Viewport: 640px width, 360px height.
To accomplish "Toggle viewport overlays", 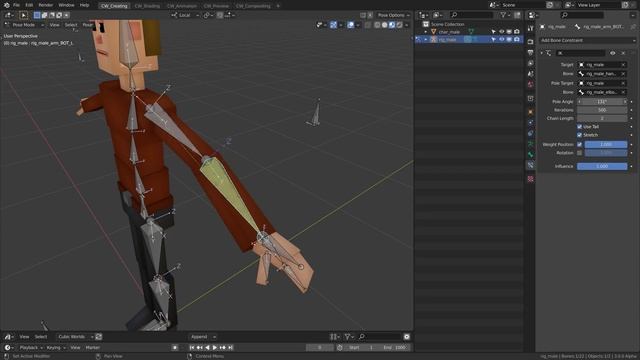I will (351, 25).
